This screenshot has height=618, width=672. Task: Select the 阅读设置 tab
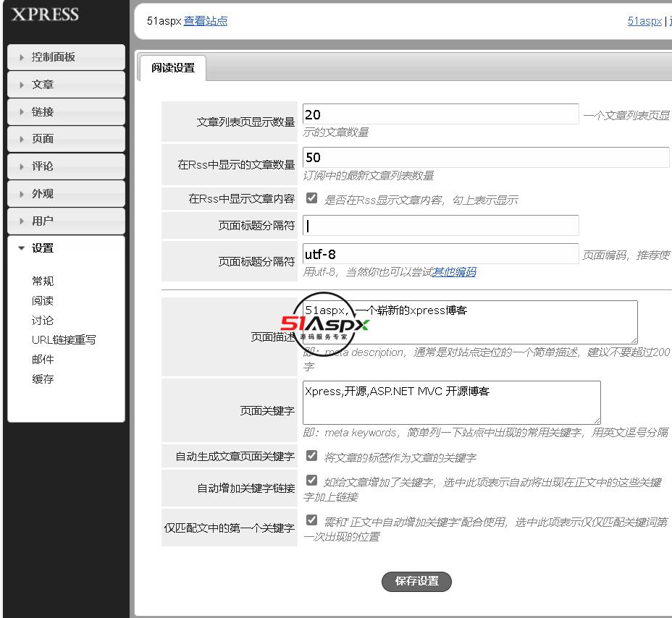[173, 68]
